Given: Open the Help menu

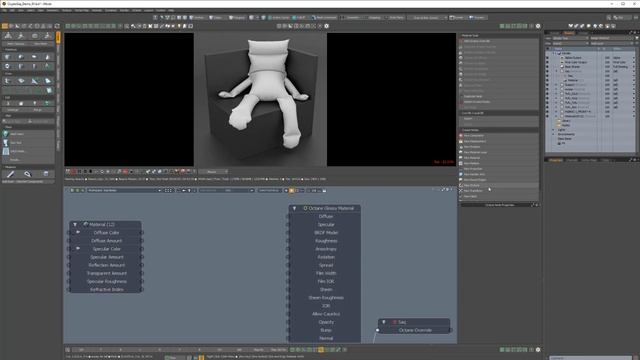Looking at the screenshot, I should pyautogui.click(x=171, y=10).
